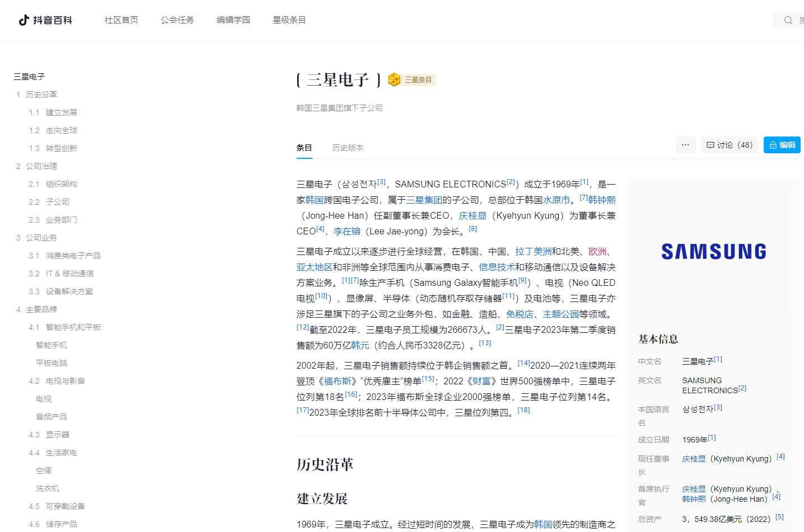Open the 信息技术 link
The height and width of the screenshot is (532, 804).
(x=497, y=267)
